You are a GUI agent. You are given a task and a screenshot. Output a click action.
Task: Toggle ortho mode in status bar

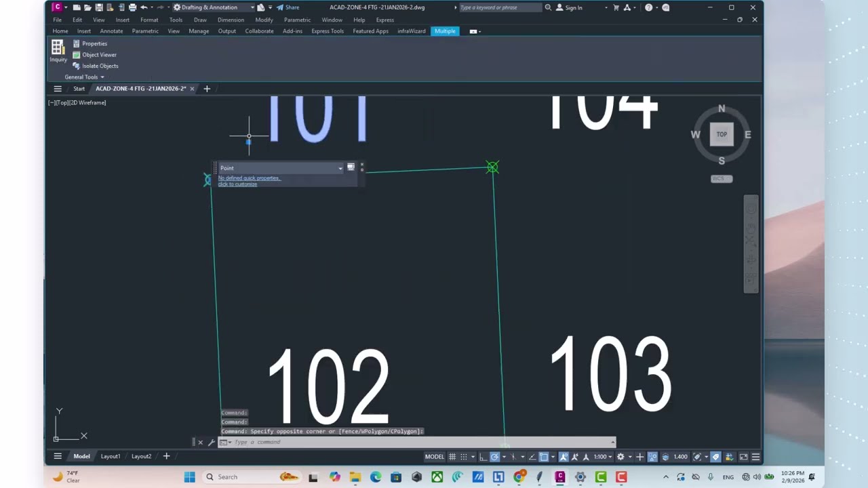tap(484, 457)
